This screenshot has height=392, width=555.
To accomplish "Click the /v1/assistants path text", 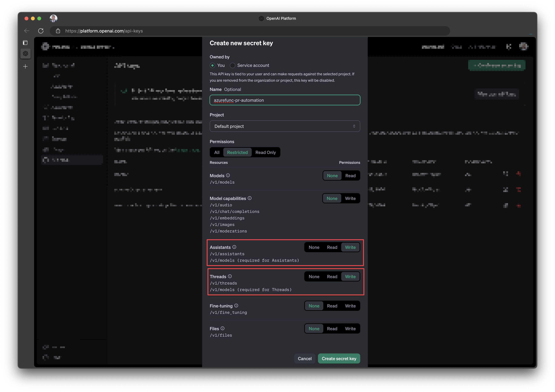I will [x=227, y=254].
